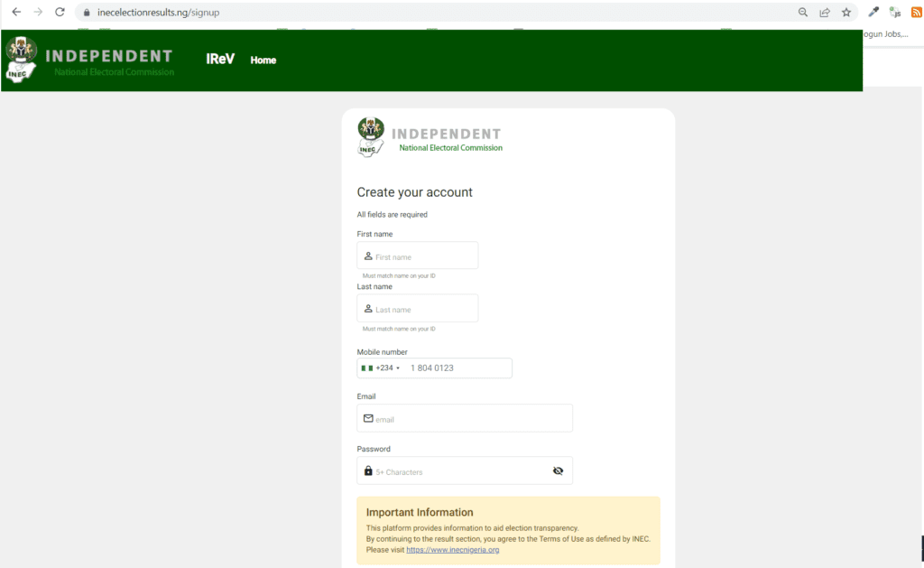
Task: Open the Home menu item
Action: 263,61
